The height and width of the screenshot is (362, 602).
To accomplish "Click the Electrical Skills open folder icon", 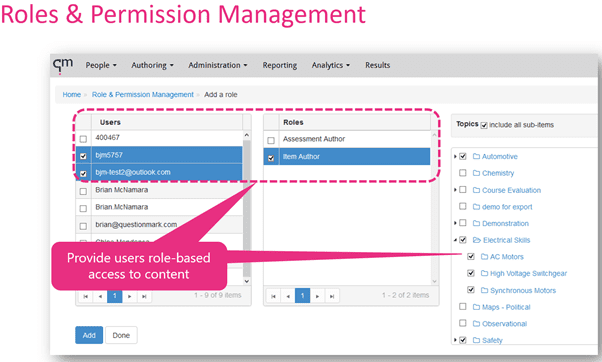I will (x=476, y=240).
